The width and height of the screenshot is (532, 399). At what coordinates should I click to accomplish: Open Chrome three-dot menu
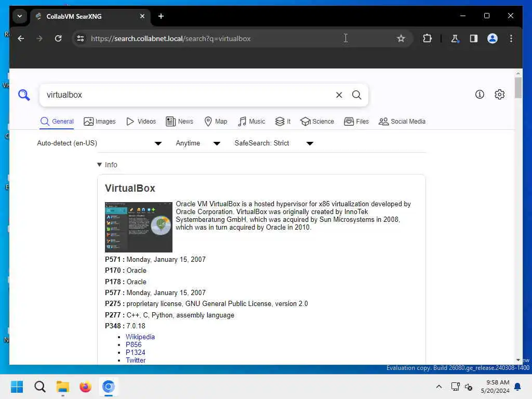tap(511, 38)
